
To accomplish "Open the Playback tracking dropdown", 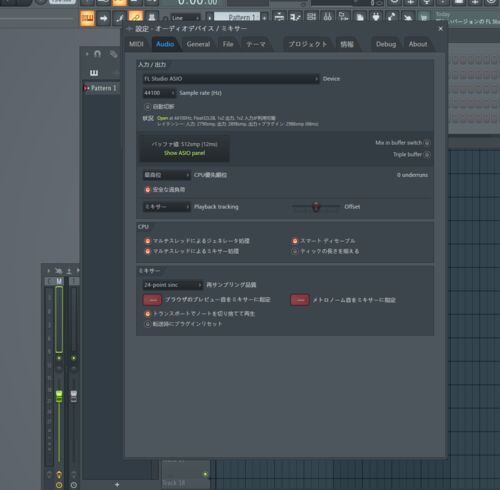I will click(x=167, y=207).
